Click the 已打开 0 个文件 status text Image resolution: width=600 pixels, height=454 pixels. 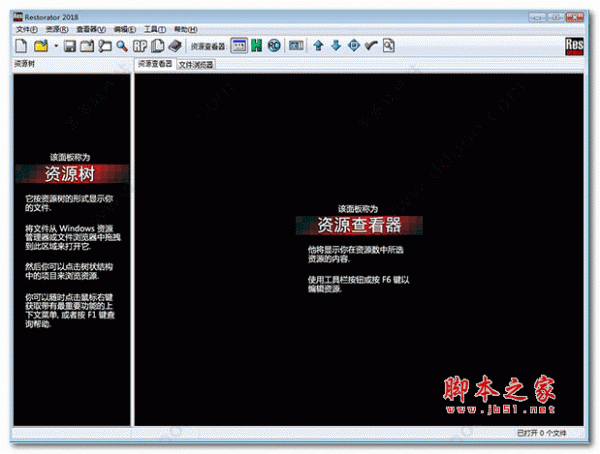[x=541, y=433]
